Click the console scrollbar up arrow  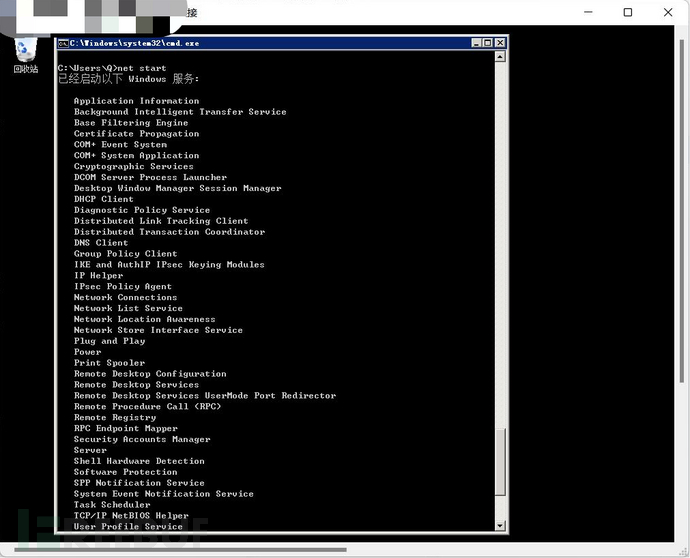pyautogui.click(x=500, y=57)
